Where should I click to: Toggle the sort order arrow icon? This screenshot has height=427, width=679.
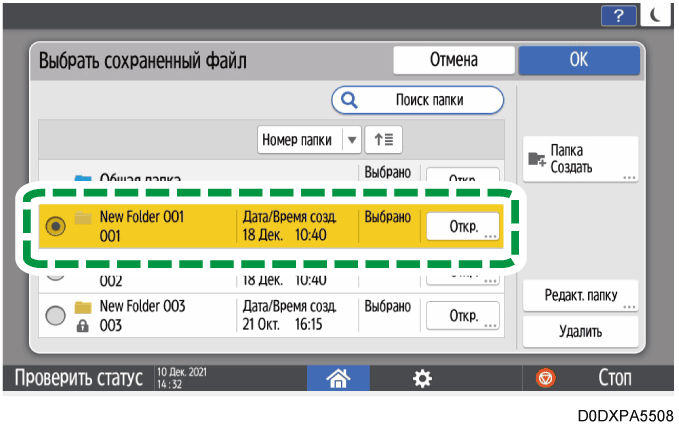[x=380, y=140]
